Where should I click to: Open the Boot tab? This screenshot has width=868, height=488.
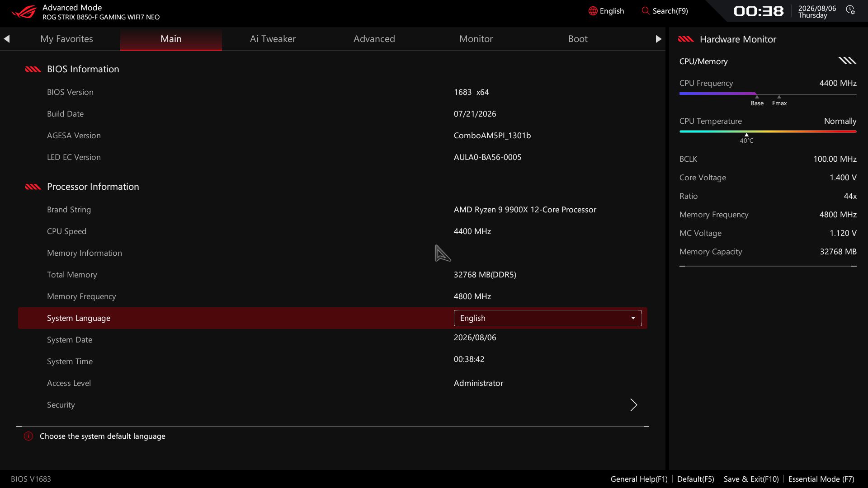pos(578,39)
